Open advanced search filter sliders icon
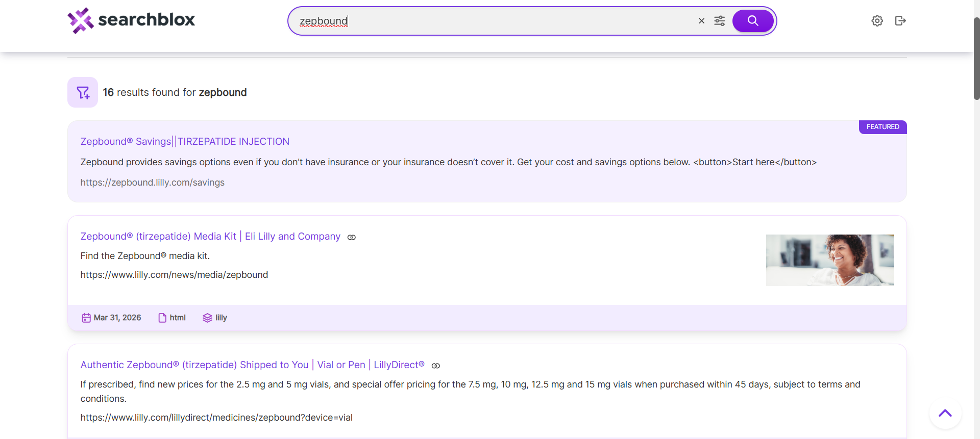 tap(719, 21)
